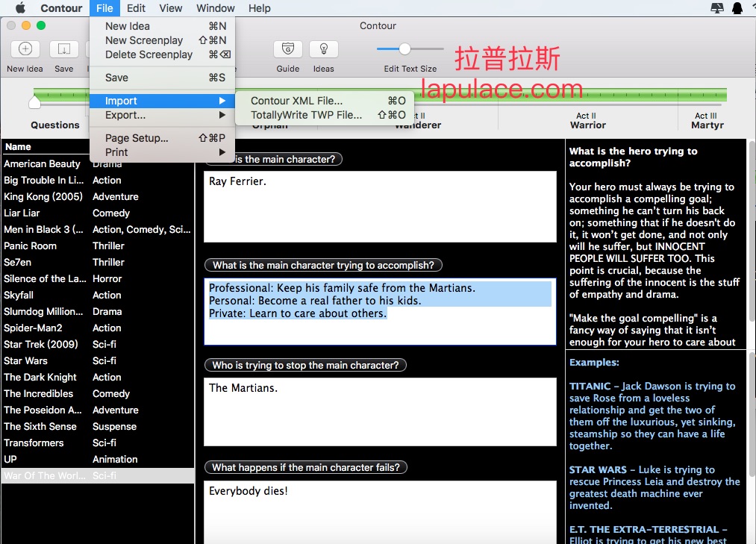Select The Dark Knight row

(98, 377)
